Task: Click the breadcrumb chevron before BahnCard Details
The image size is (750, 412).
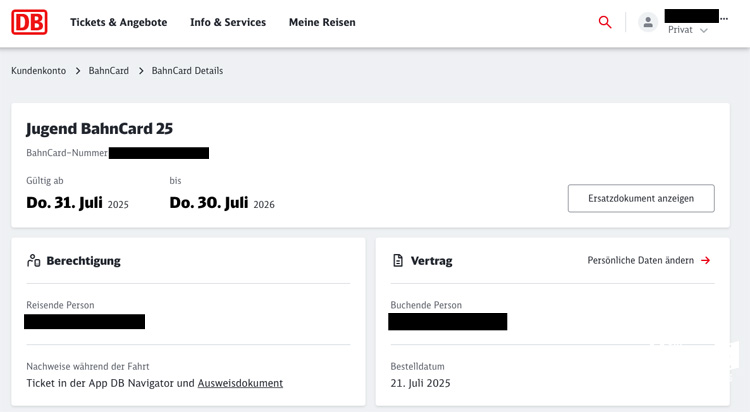Action: pyautogui.click(x=141, y=71)
